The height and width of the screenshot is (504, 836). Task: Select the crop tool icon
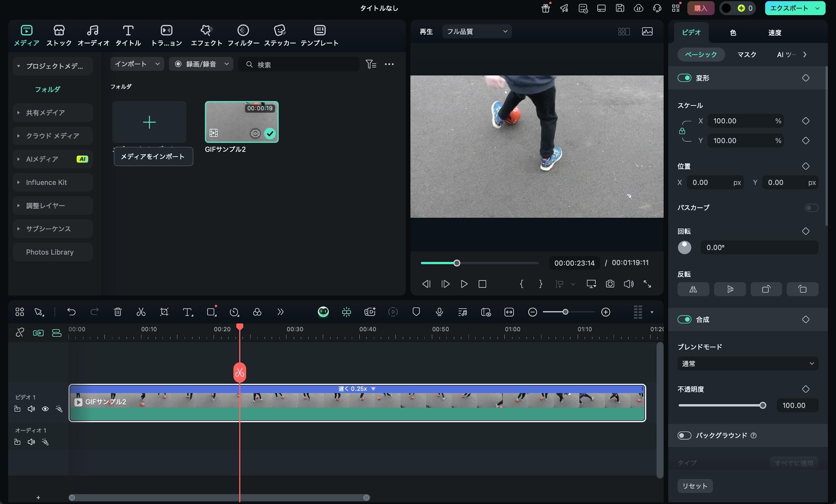tap(164, 312)
